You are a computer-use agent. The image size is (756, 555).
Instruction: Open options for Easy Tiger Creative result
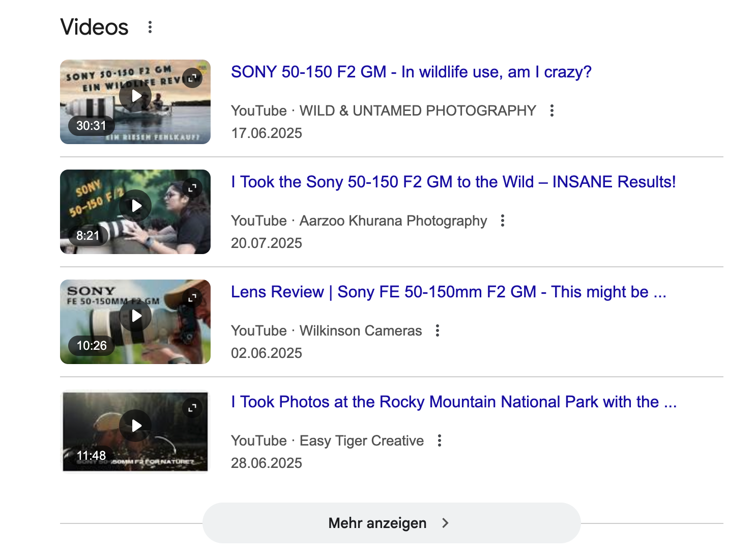click(x=440, y=440)
